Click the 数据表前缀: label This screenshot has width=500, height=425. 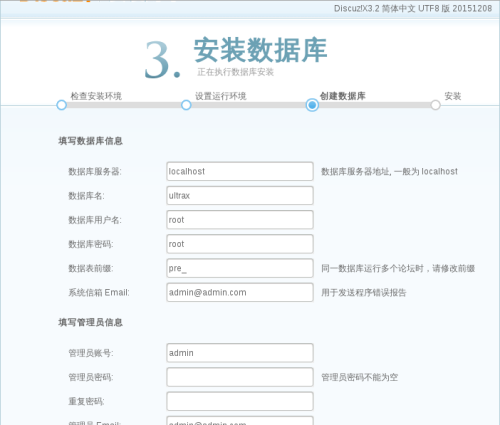91,268
